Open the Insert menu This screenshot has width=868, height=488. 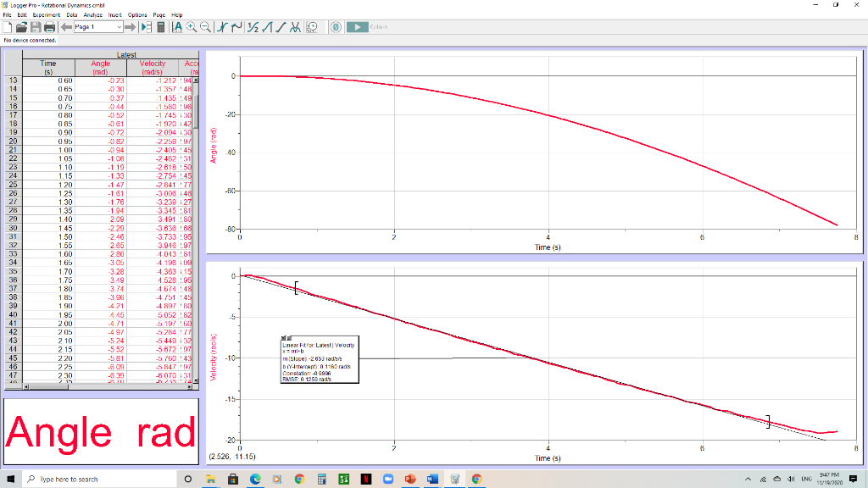pos(114,15)
